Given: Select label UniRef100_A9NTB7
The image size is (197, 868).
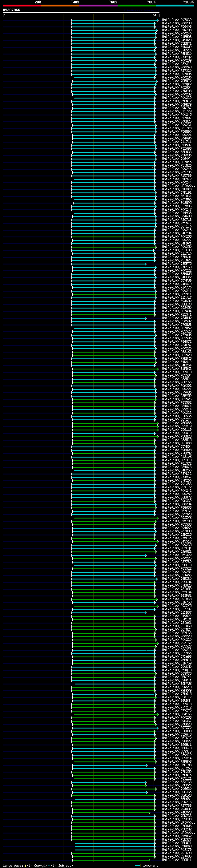Looking at the screenshot, I should tap(176, 108).
